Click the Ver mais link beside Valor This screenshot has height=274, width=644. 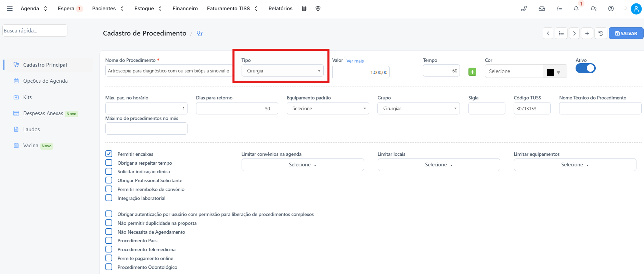[355, 61]
